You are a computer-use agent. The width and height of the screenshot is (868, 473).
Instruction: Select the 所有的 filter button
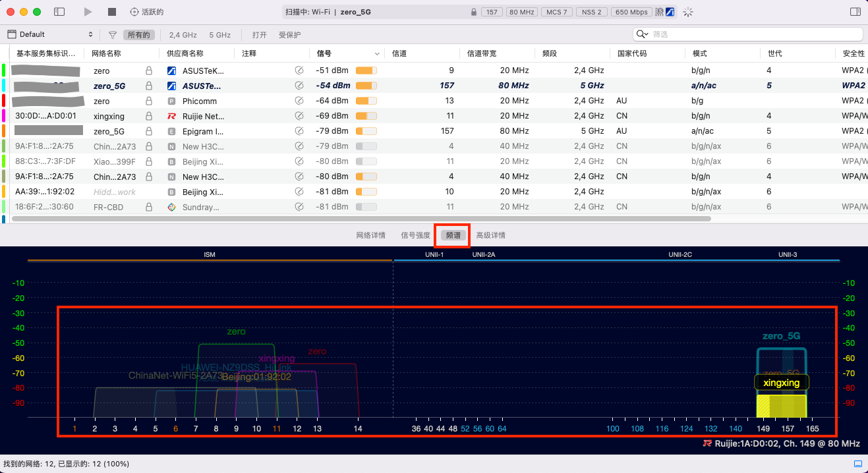pos(139,35)
